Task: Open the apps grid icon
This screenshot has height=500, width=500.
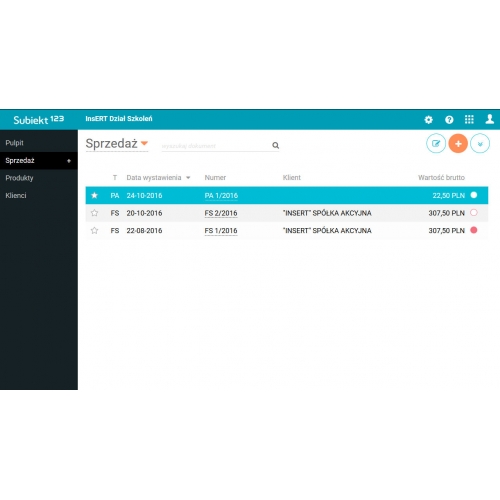Action: tap(469, 119)
